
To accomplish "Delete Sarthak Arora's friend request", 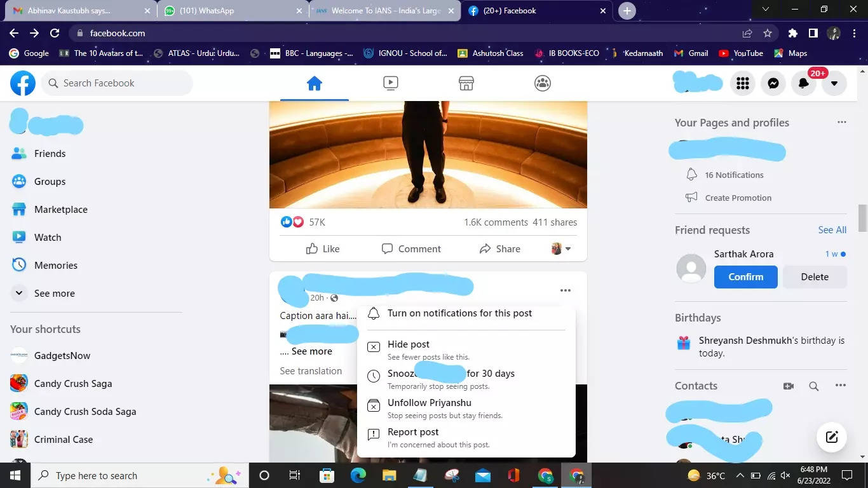I will (x=815, y=277).
